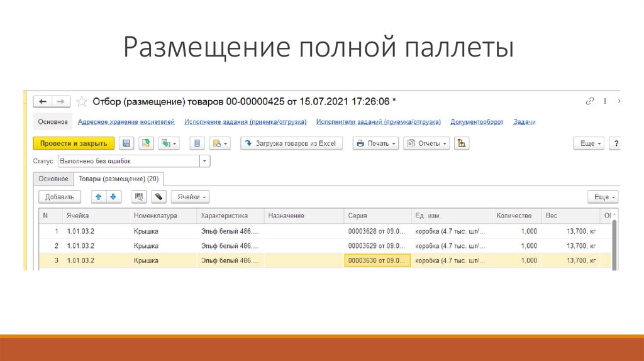Screen dimensions: 644x361
Task: Click the post document icon
Action: 146,143
